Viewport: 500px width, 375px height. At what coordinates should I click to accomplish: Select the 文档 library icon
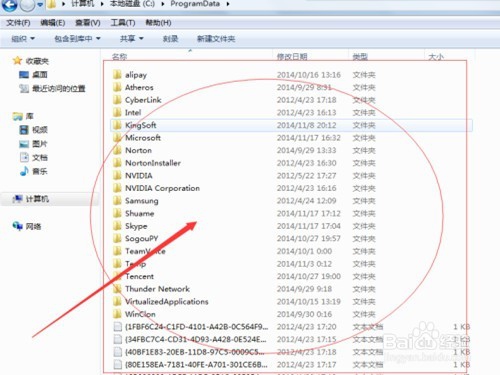click(24, 157)
